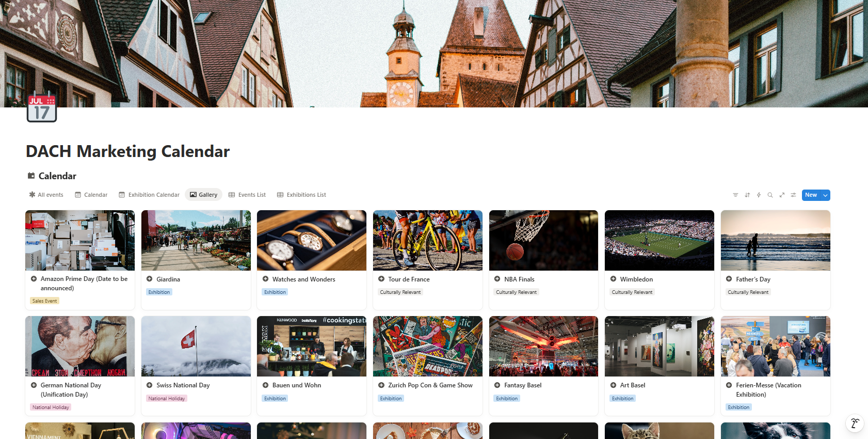Click the calendar icon beside the Calendar heading
Screen dimensions: 868x439
coord(31,176)
